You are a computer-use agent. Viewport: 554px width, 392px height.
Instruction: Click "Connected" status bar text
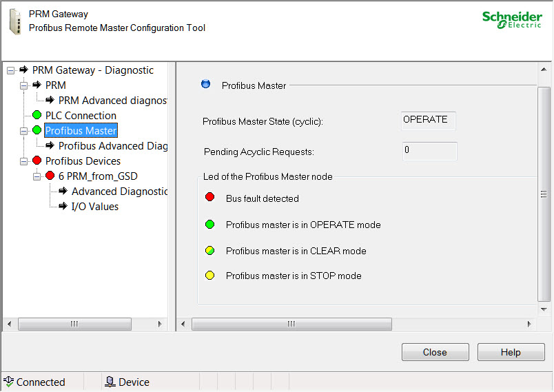[41, 382]
